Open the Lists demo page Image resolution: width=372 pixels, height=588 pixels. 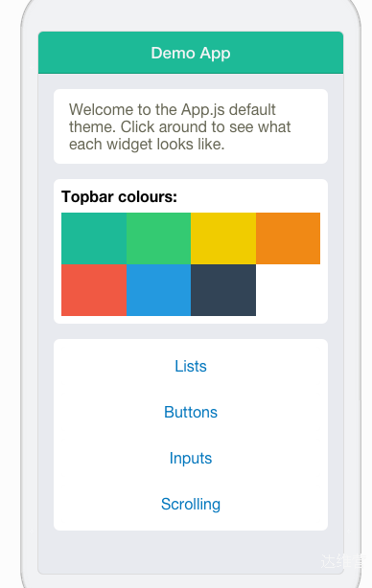click(191, 366)
